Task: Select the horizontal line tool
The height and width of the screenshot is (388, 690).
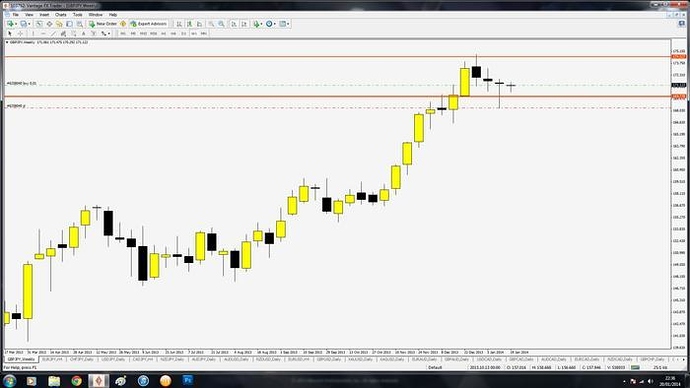Action: click(x=44, y=33)
